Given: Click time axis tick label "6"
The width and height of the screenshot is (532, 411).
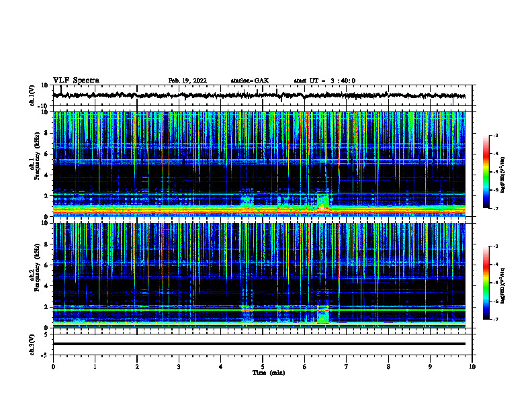Looking at the screenshot, I should pyautogui.click(x=305, y=367).
